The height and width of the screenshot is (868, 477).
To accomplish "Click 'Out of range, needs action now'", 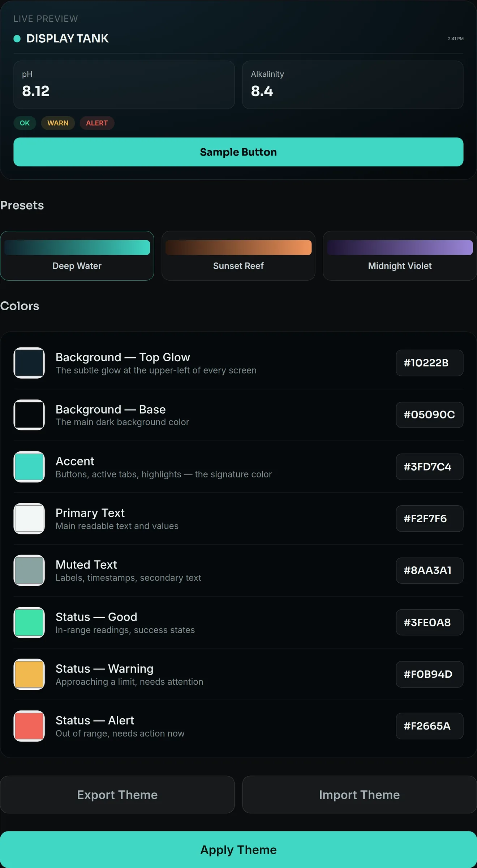I will click(120, 733).
